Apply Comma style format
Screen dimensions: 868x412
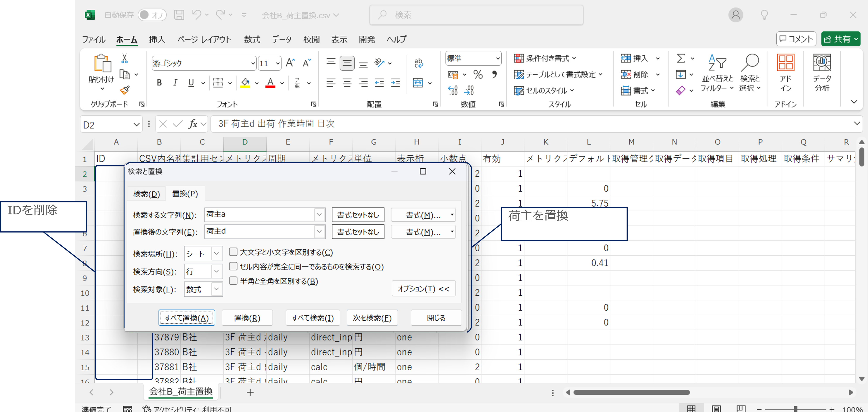click(x=494, y=74)
